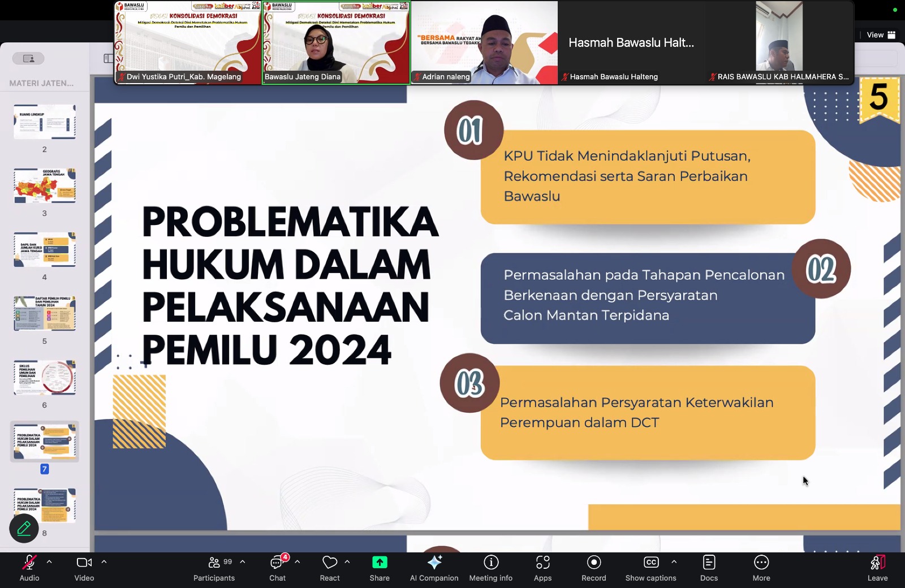Select Adrian naleng video tile
Screen dimensions: 905x588
[x=484, y=42]
